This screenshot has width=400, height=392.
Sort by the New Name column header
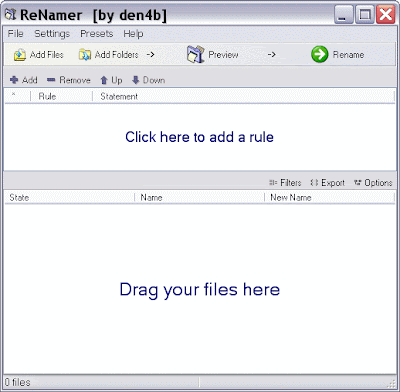coord(329,197)
